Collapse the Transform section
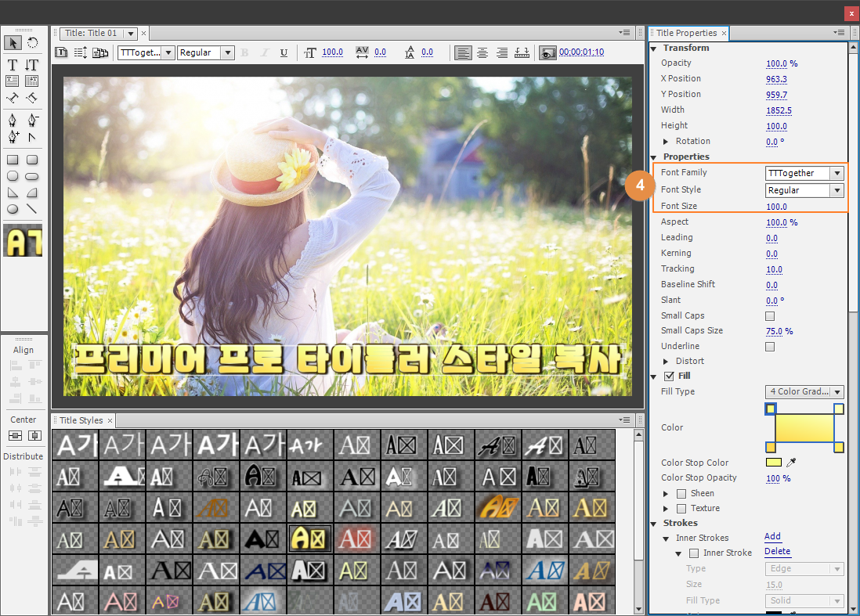 coord(654,49)
